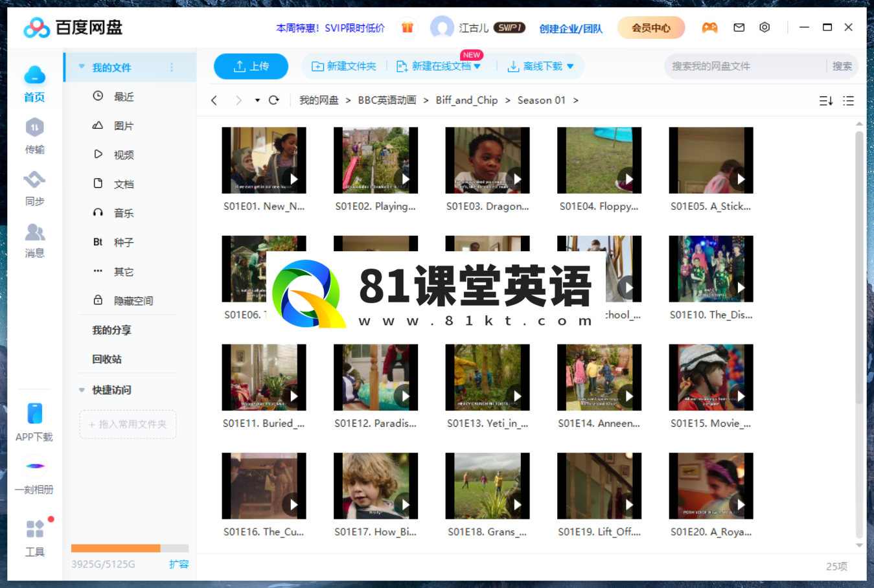Click the sort order icon
The height and width of the screenshot is (588, 874).
coord(826,101)
